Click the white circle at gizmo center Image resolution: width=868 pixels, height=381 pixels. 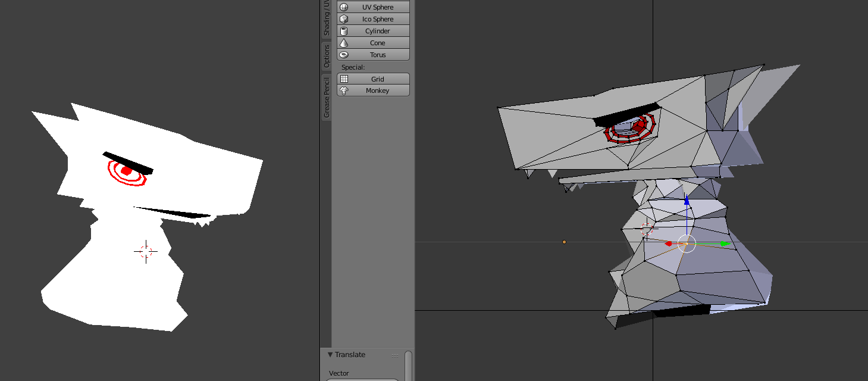point(687,243)
